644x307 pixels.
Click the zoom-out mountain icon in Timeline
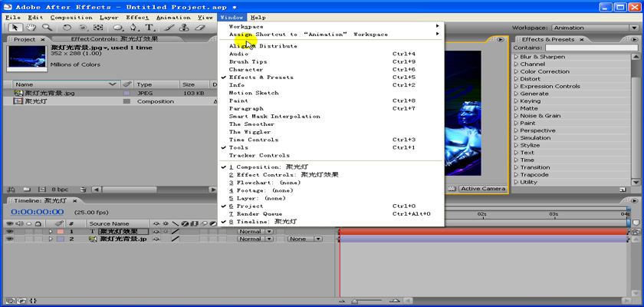pos(343,301)
